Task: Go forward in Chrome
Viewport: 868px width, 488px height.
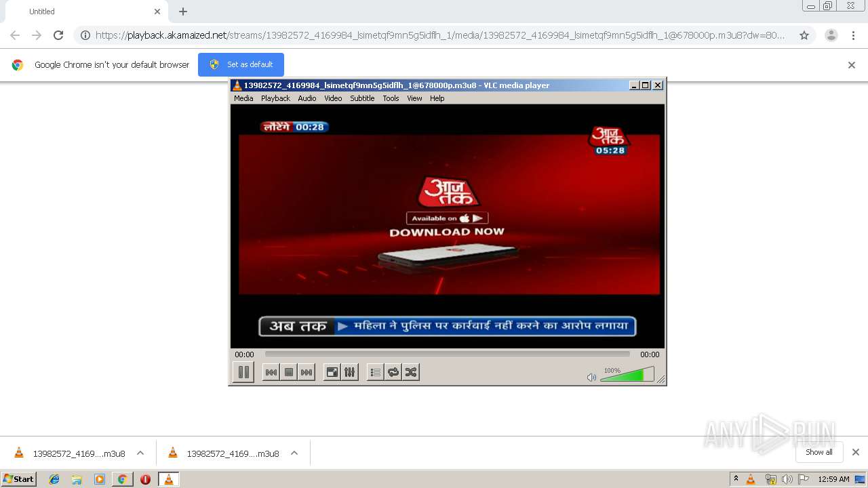Action: click(x=37, y=35)
